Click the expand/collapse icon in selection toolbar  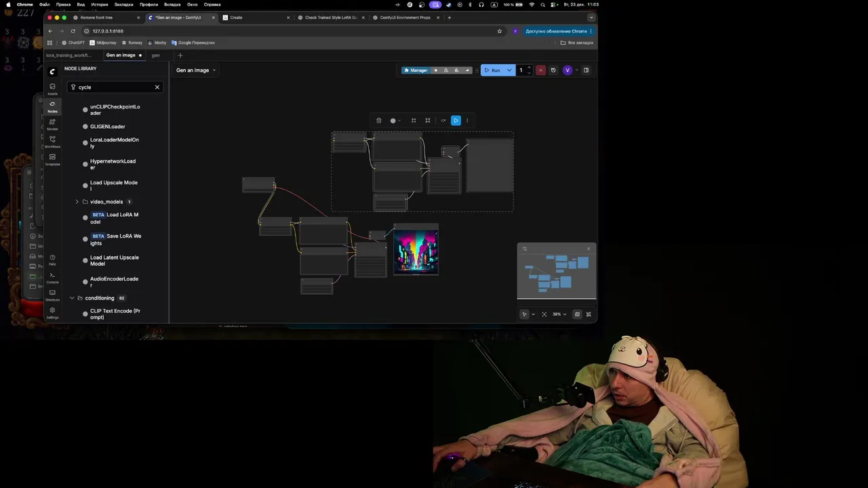[x=428, y=121]
